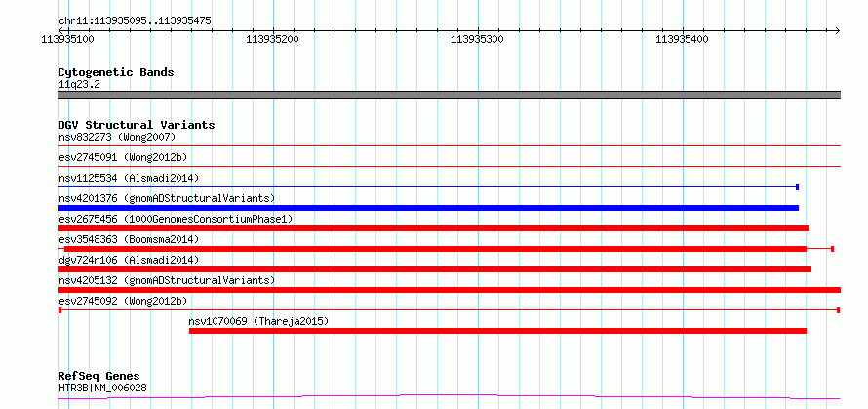Select the red bar under nsv4205132
The width and height of the screenshot is (868, 409).
[449, 290]
